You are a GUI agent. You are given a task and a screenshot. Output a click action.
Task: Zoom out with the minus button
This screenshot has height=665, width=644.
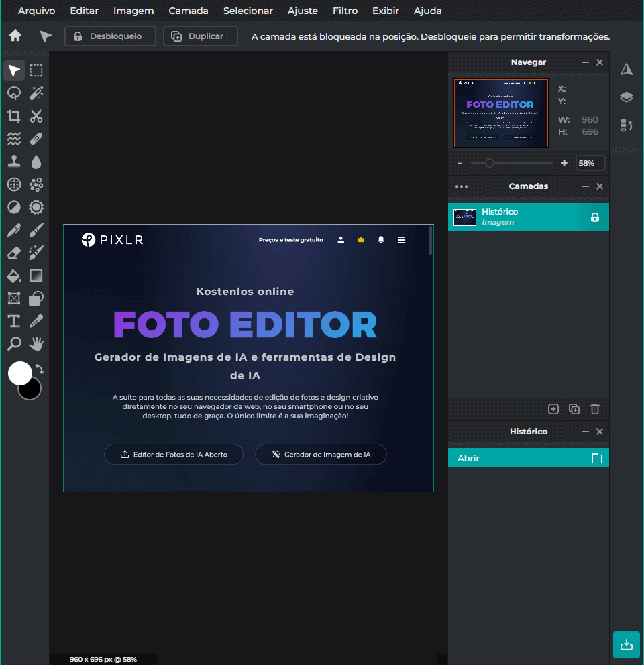click(460, 164)
